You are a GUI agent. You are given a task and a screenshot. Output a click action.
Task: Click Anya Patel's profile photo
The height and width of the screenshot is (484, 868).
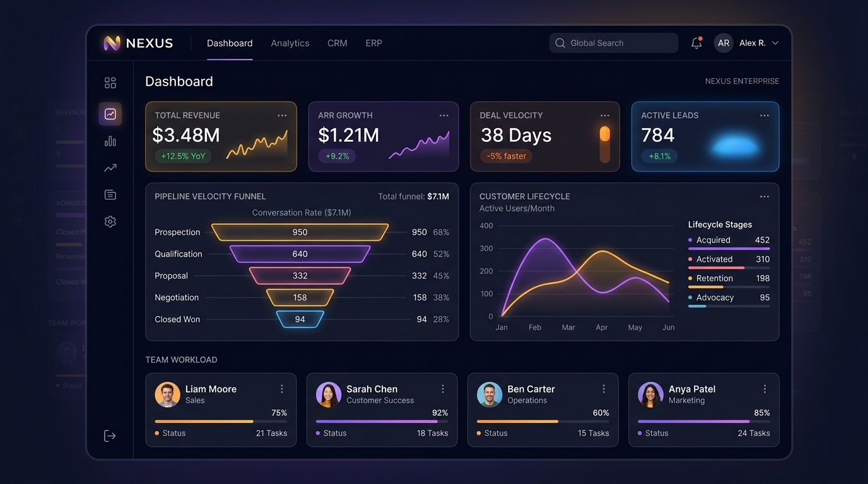(650, 395)
